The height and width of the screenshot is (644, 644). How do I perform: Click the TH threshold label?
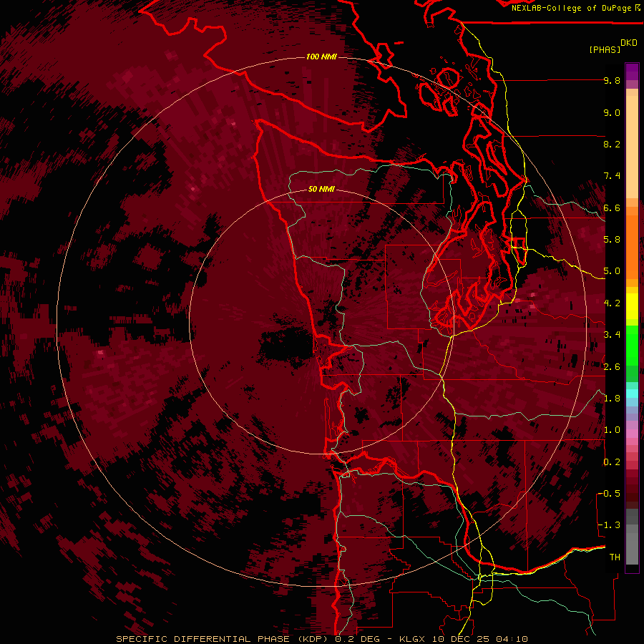pyautogui.click(x=615, y=557)
